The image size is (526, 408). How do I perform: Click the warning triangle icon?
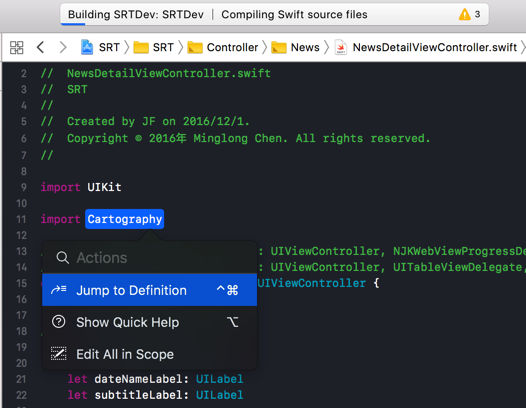click(465, 14)
